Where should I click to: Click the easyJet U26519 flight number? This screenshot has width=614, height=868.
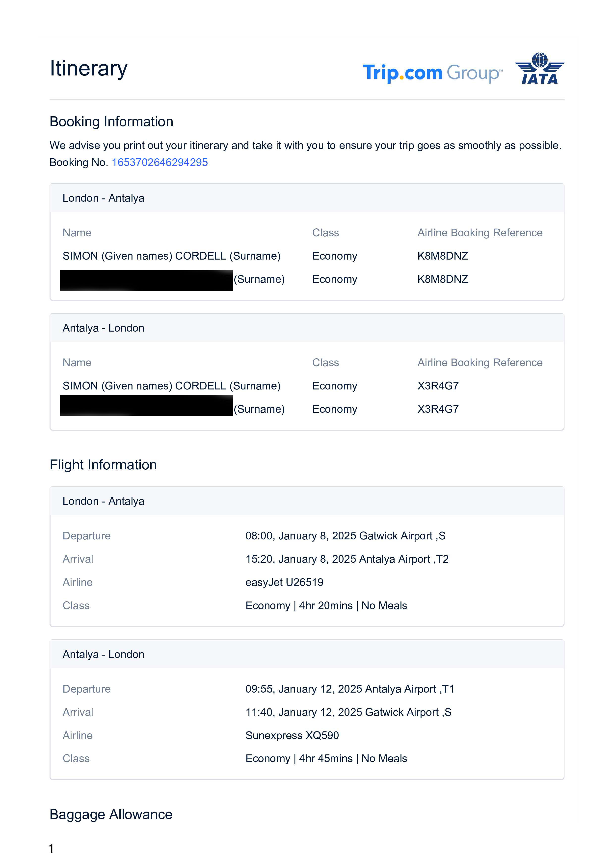coord(284,582)
